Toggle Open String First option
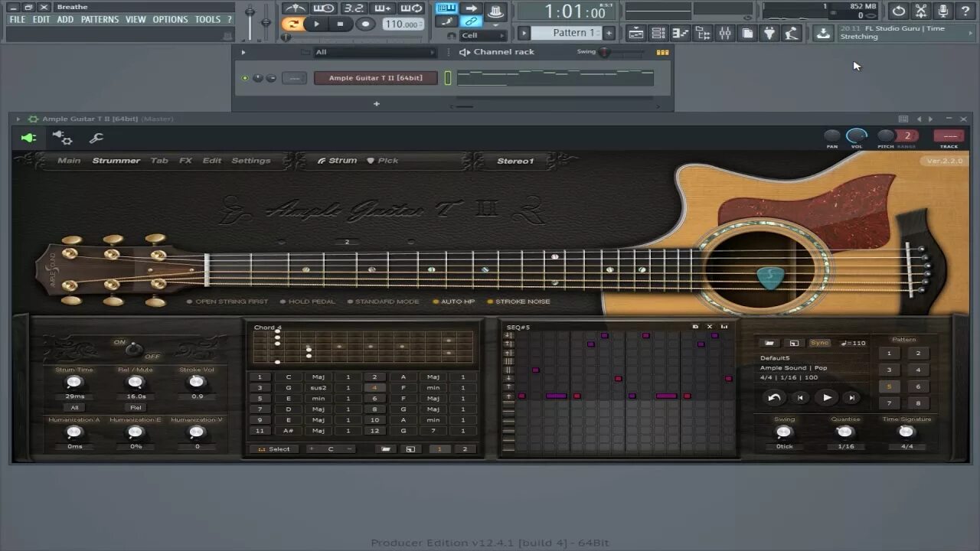 coord(227,302)
